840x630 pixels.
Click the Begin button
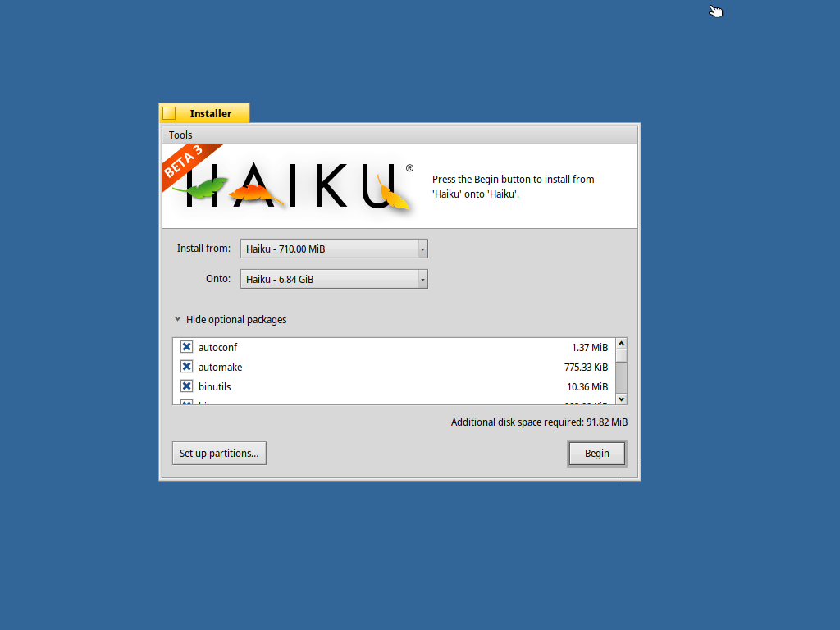pyautogui.click(x=597, y=454)
